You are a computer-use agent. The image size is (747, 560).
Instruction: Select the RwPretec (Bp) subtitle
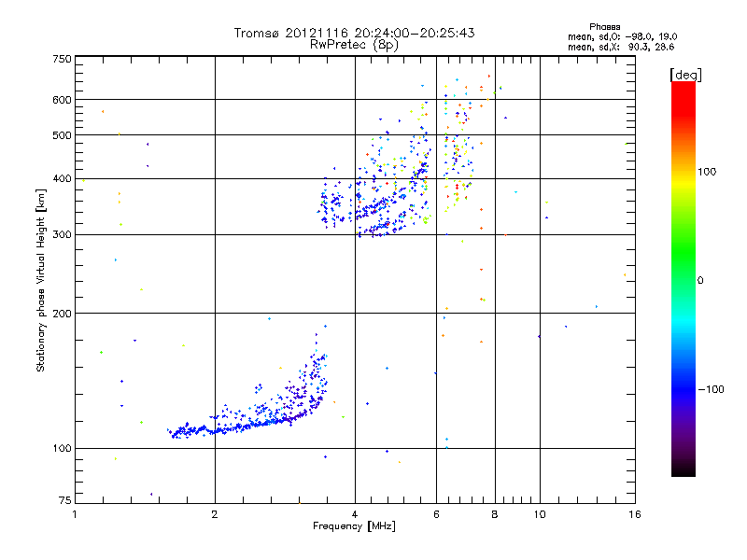coord(354,44)
